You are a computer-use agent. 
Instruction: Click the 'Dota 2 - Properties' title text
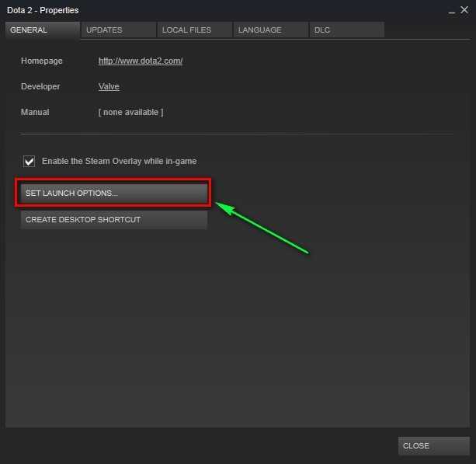click(x=43, y=10)
